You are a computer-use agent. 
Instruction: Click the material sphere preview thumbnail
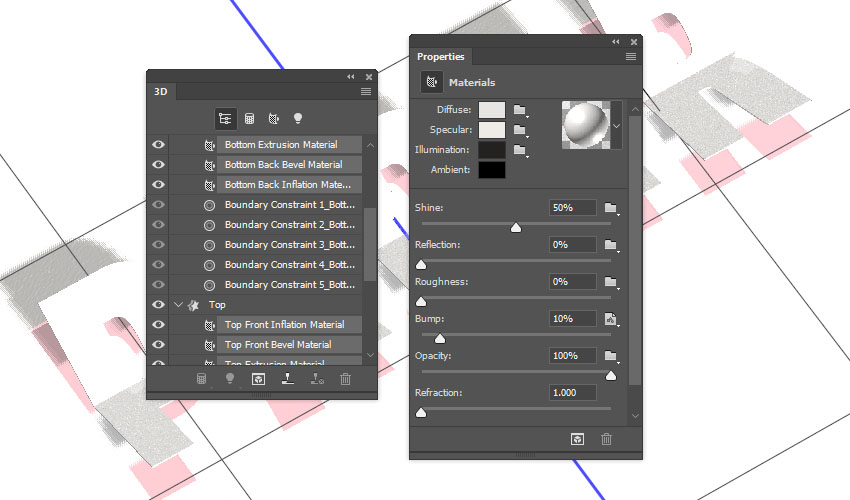[x=586, y=125]
